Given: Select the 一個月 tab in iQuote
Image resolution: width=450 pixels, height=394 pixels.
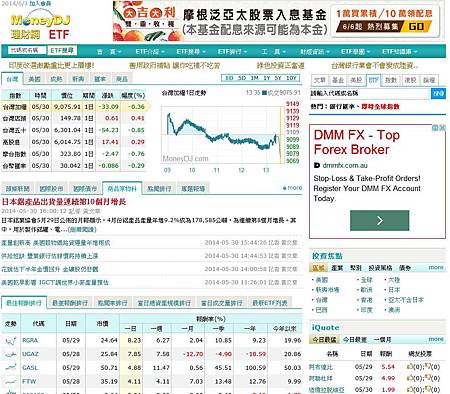Looking at the screenshot, I should click(382, 340).
